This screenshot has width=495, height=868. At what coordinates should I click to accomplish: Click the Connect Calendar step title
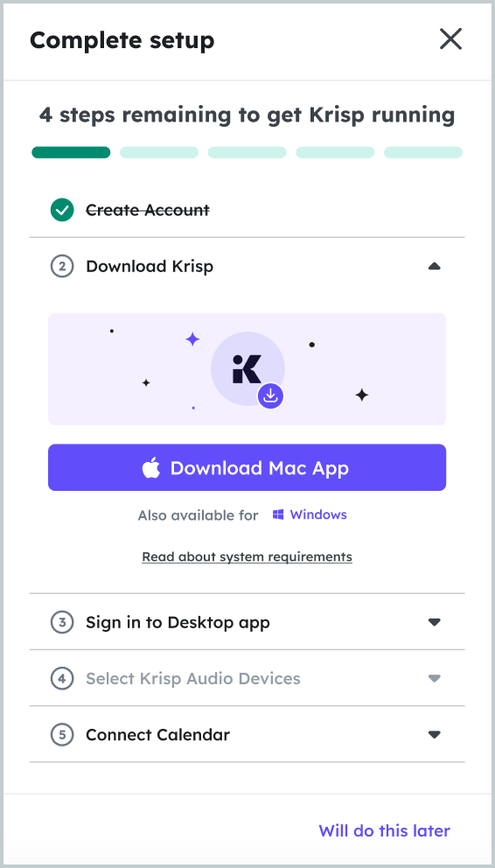point(157,735)
